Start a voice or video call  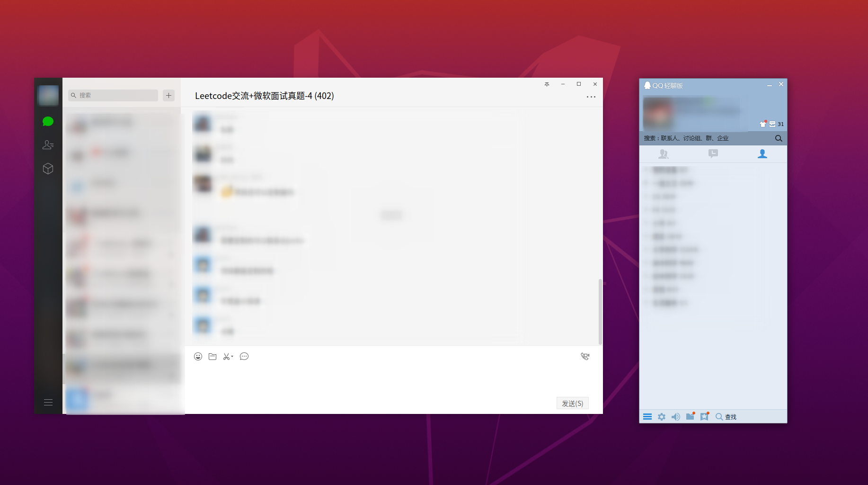click(x=585, y=356)
